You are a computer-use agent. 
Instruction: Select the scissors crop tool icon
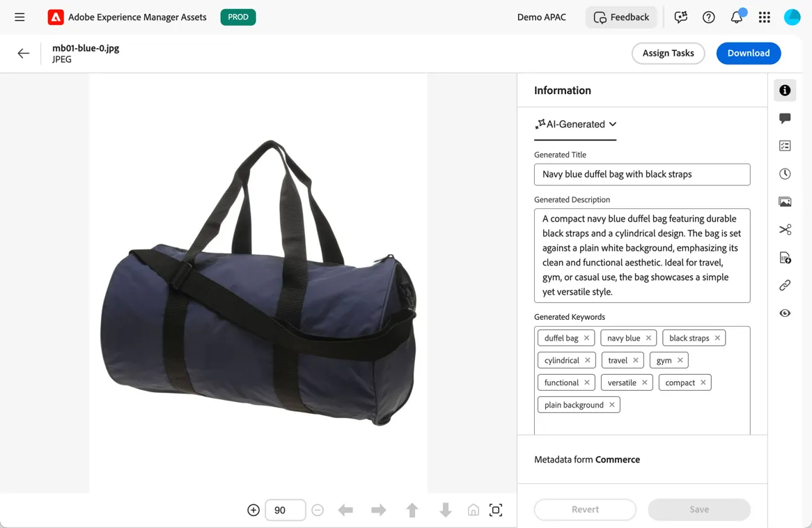click(785, 230)
